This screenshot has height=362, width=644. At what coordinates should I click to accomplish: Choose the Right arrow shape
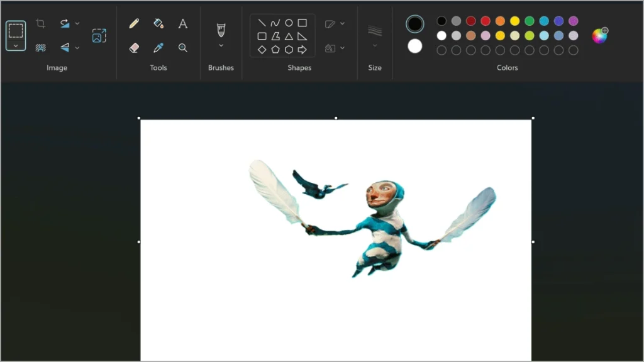pyautogui.click(x=303, y=50)
